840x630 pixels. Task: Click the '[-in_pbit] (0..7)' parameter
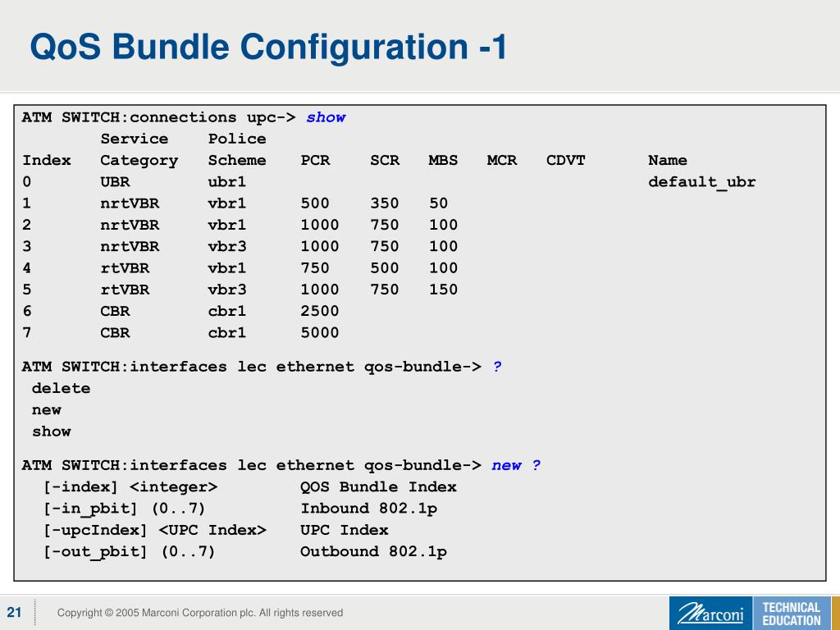point(124,509)
